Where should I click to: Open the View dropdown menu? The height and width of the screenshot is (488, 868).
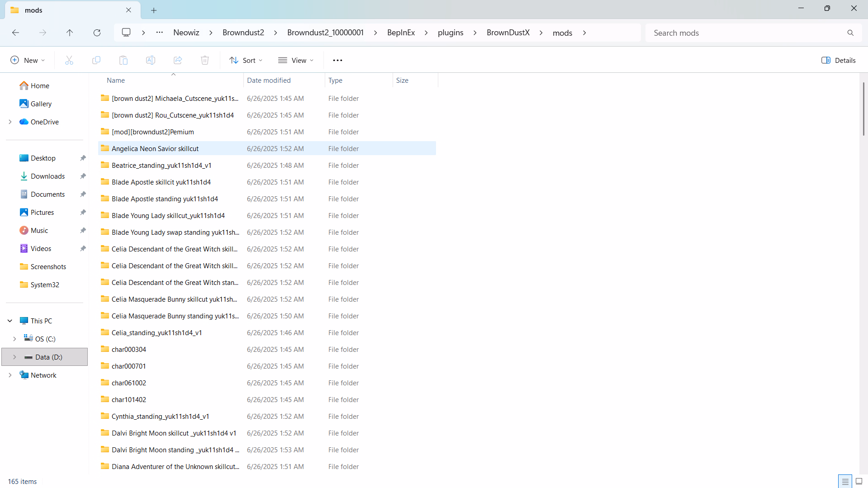[296, 60]
